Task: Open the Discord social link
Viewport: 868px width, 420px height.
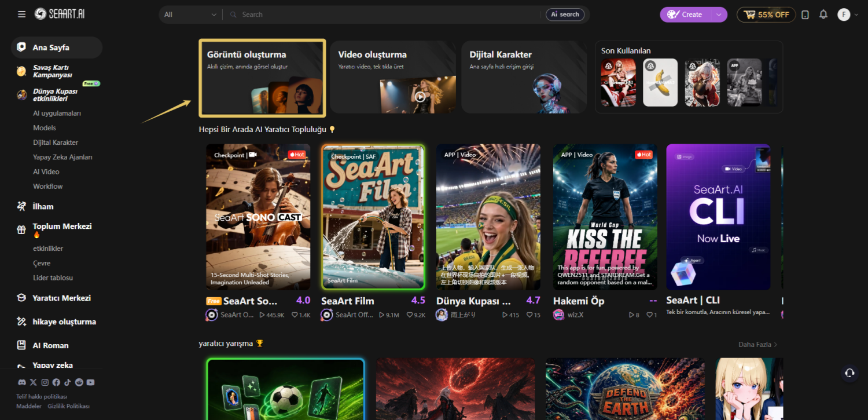Action: (x=22, y=382)
